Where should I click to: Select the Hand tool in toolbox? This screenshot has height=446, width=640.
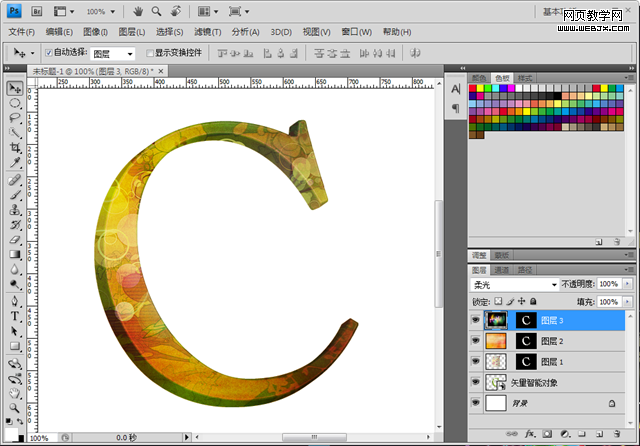pyautogui.click(x=15, y=393)
